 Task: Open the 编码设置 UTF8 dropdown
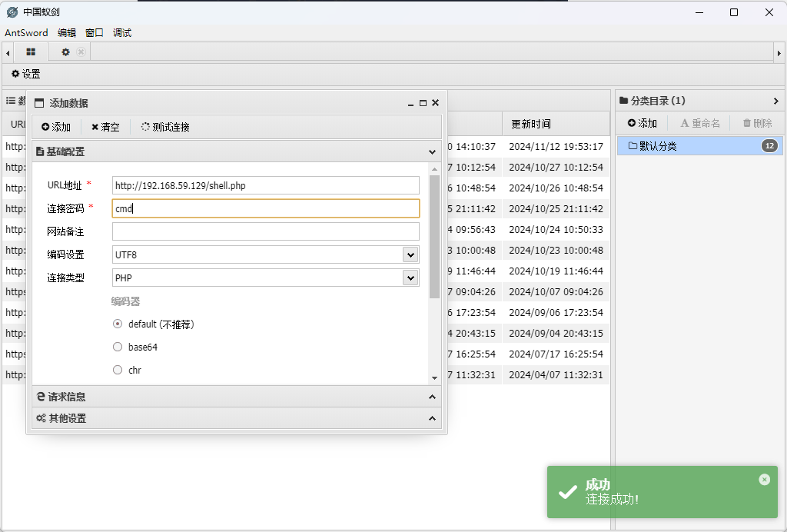265,254
